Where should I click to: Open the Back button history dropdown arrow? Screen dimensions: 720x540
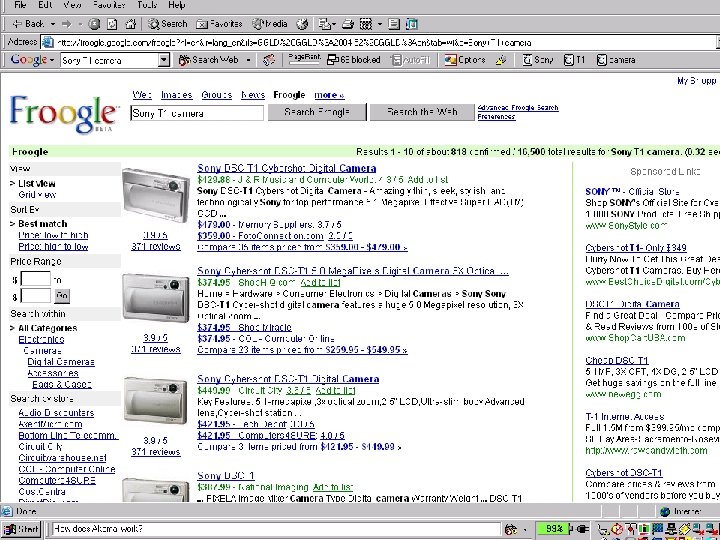tap(53, 23)
